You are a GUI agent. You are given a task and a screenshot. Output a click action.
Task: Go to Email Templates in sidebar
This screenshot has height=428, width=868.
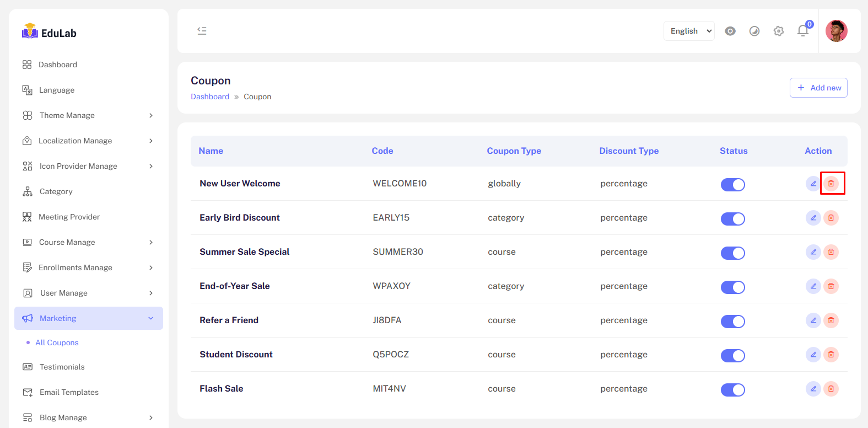tap(69, 392)
